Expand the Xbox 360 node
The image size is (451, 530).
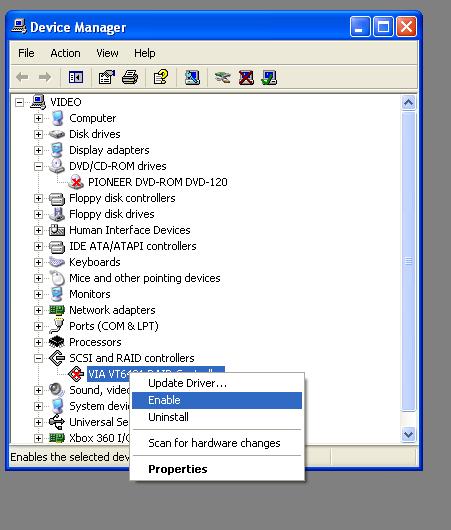[x=38, y=438]
